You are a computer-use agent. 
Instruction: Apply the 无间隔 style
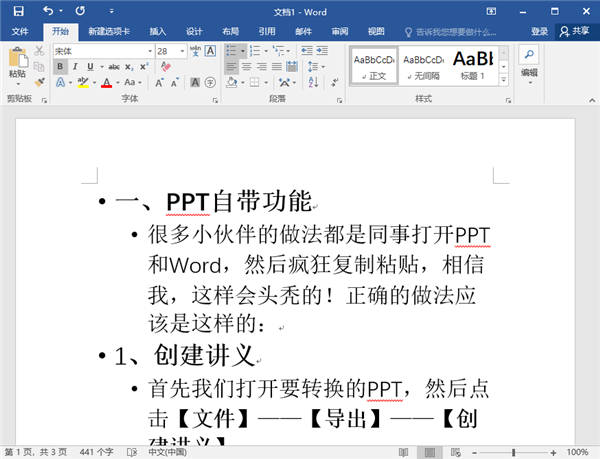pyautogui.click(x=423, y=66)
